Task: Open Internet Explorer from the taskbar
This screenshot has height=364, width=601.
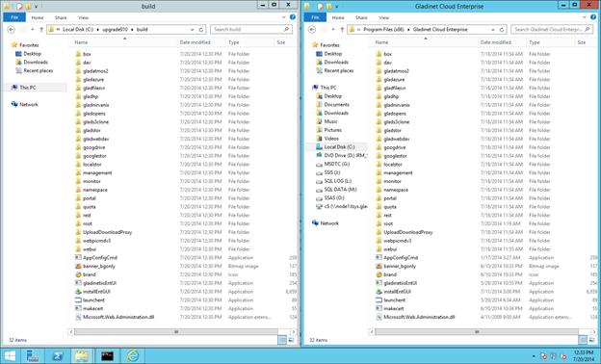Action: pyautogui.click(x=132, y=356)
